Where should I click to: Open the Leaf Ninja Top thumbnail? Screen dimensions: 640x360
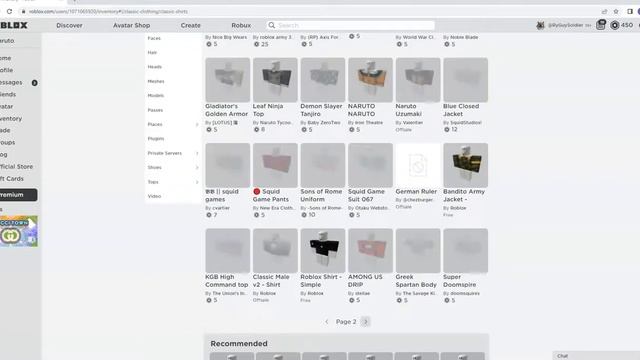click(x=275, y=80)
